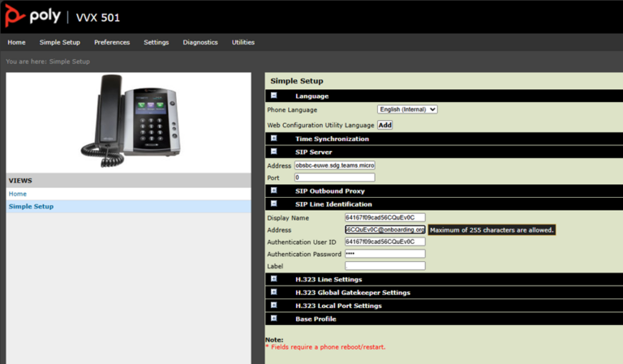Expand H.323 Local Port Settings
This screenshot has width=623, height=364.
pyautogui.click(x=274, y=306)
